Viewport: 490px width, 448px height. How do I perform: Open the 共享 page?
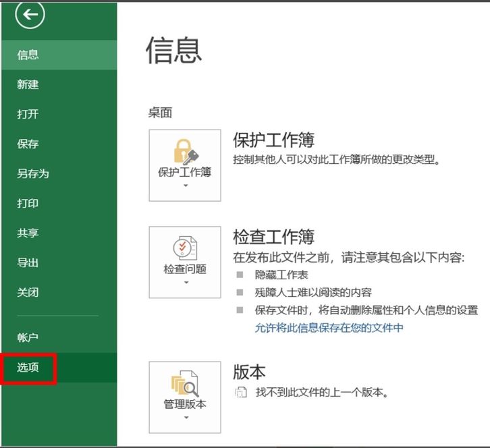pyautogui.click(x=59, y=233)
